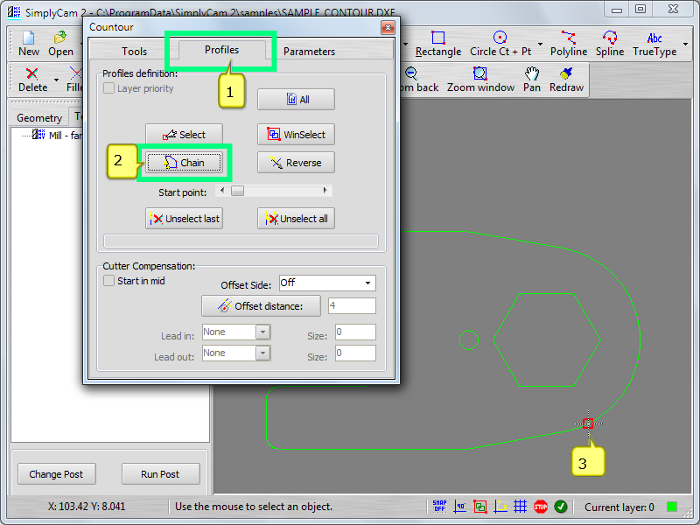Click the Redraw toolbar icon

(565, 80)
